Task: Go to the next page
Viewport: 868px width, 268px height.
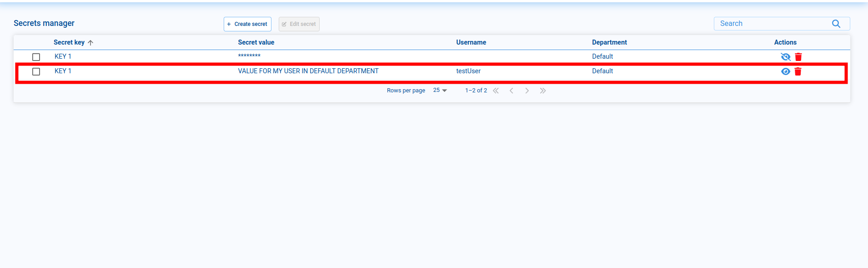Action: [x=527, y=91]
